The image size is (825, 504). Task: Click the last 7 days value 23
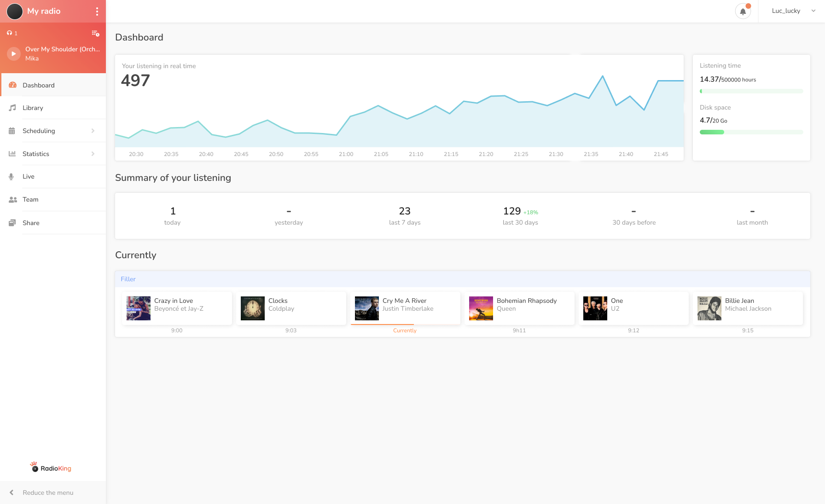tap(405, 211)
